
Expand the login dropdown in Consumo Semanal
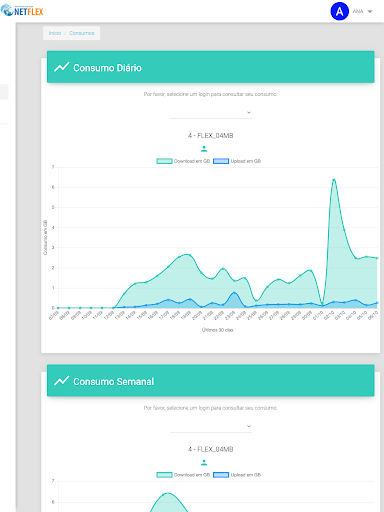point(211,426)
